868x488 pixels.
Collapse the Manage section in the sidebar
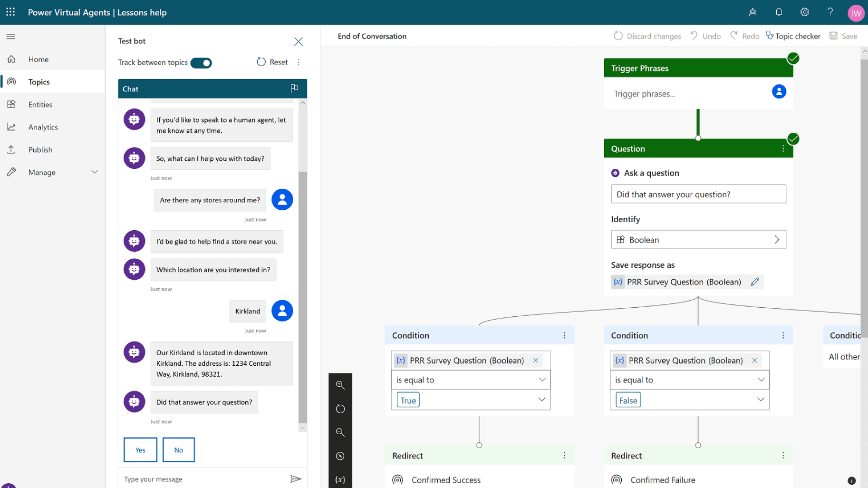pos(95,172)
